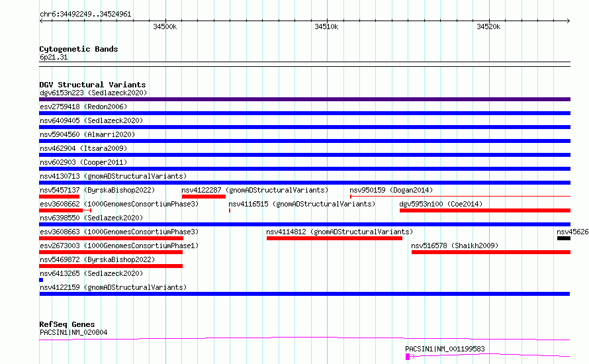Select the black nsv45626 variant bar
This screenshot has height=364, width=589.
click(564, 238)
